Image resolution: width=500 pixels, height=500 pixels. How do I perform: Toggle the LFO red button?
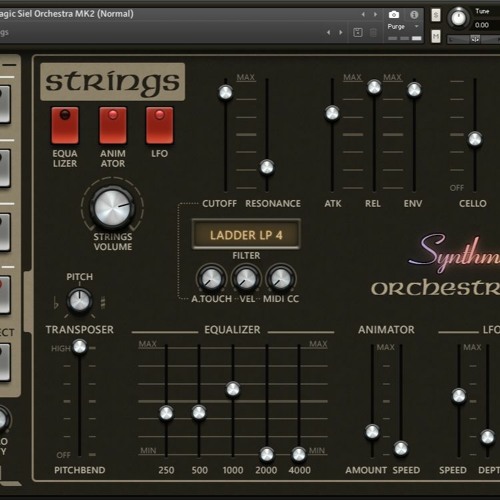(x=160, y=125)
